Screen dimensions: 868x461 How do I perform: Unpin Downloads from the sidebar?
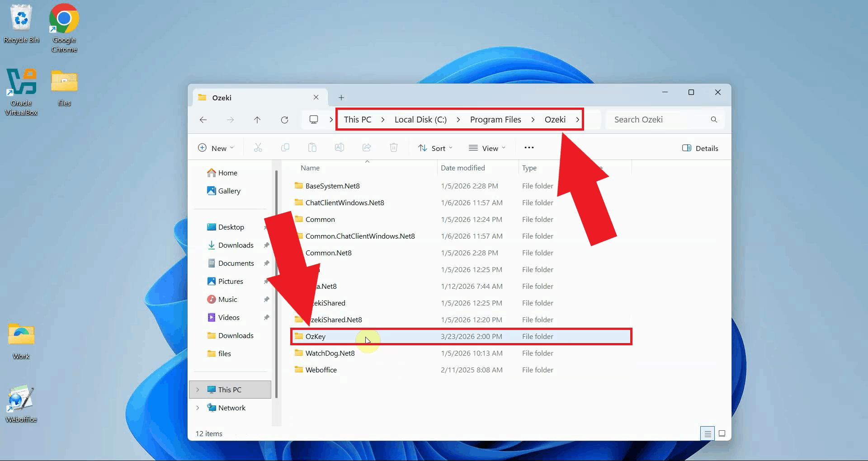click(267, 245)
